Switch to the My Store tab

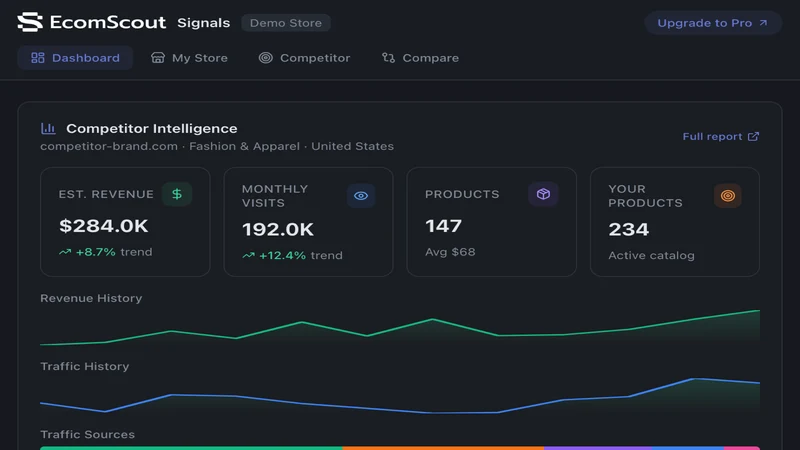click(189, 58)
